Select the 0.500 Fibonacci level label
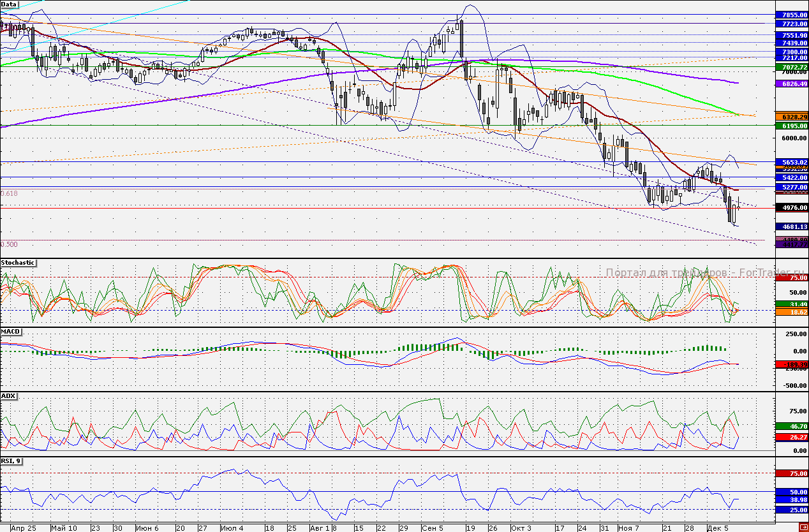The height and width of the screenshot is (532, 809). click(10, 244)
